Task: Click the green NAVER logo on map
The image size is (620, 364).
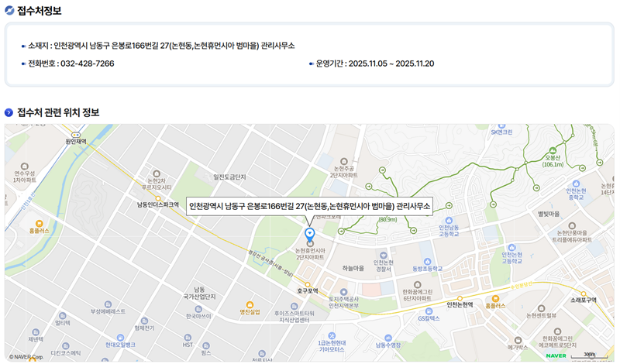Action: pyautogui.click(x=556, y=355)
